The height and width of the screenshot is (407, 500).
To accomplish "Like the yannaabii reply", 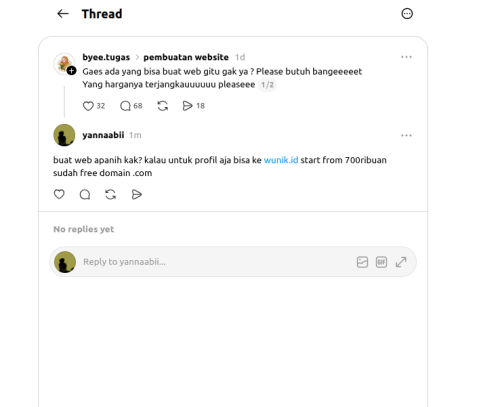I will tap(59, 194).
